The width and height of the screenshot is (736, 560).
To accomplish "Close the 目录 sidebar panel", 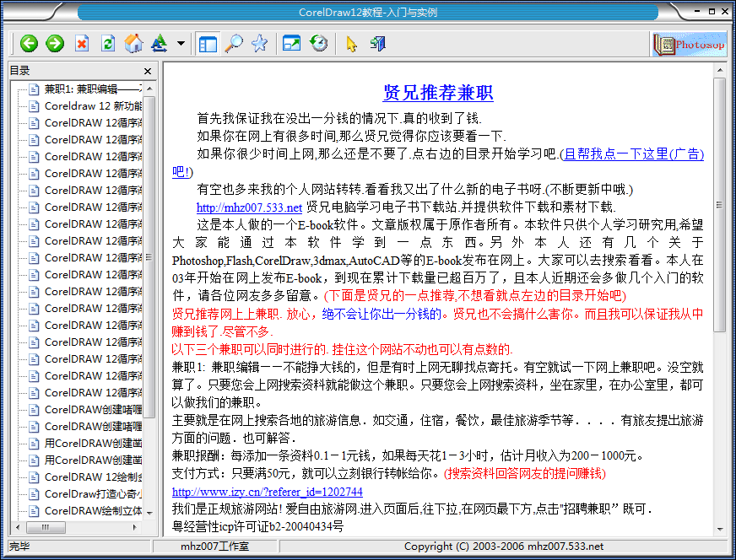I will pyautogui.click(x=147, y=71).
